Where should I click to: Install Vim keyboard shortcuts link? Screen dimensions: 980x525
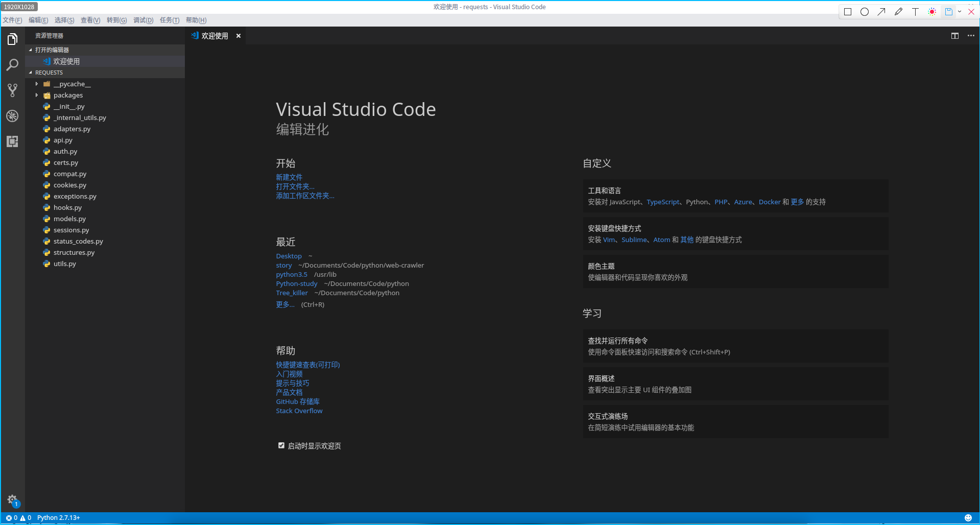coord(609,240)
